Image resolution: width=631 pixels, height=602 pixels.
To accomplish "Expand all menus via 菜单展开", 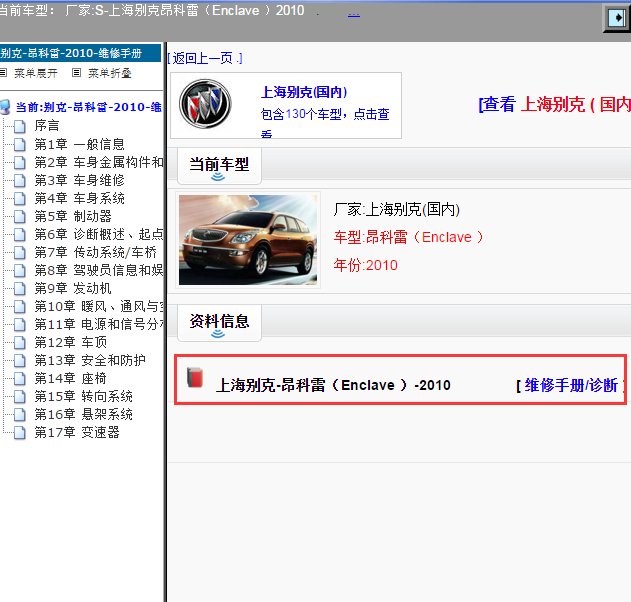I will point(36,73).
